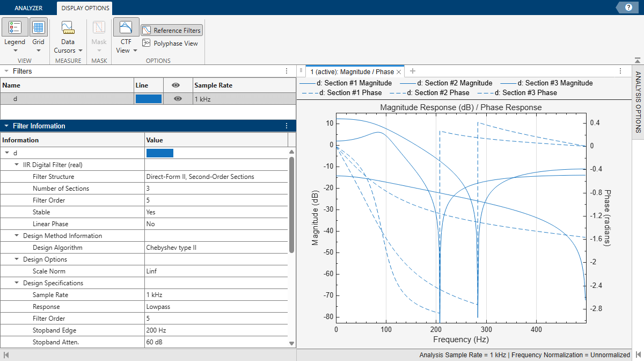Click the Filter Information vertical scrollbar

[292, 204]
